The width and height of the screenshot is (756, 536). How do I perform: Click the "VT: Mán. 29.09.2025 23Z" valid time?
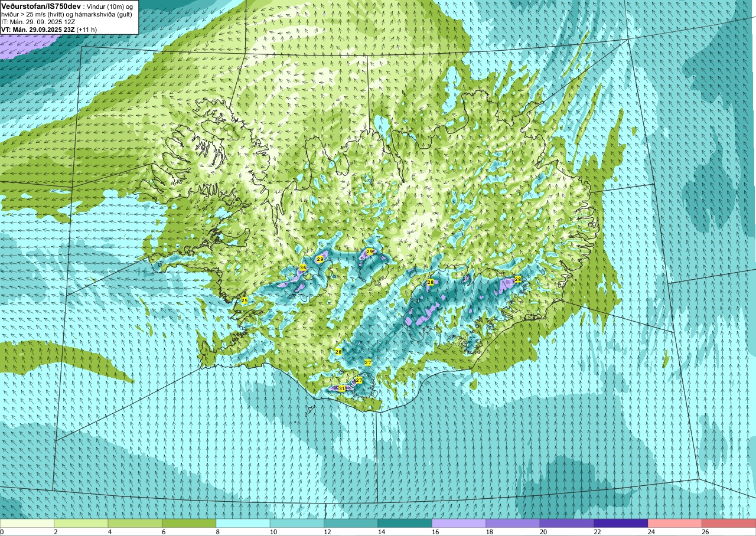coord(38,30)
